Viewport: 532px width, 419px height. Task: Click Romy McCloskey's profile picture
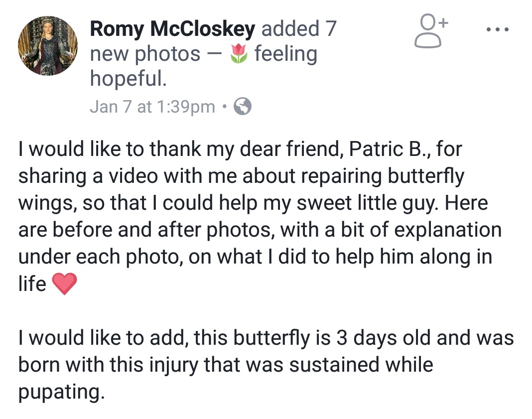(48, 46)
